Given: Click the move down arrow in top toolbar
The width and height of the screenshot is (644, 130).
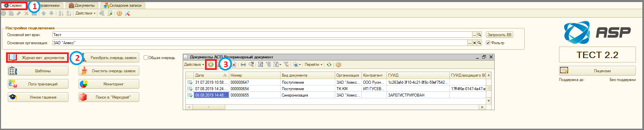Looking at the screenshot, I should pyautogui.click(x=51, y=13).
